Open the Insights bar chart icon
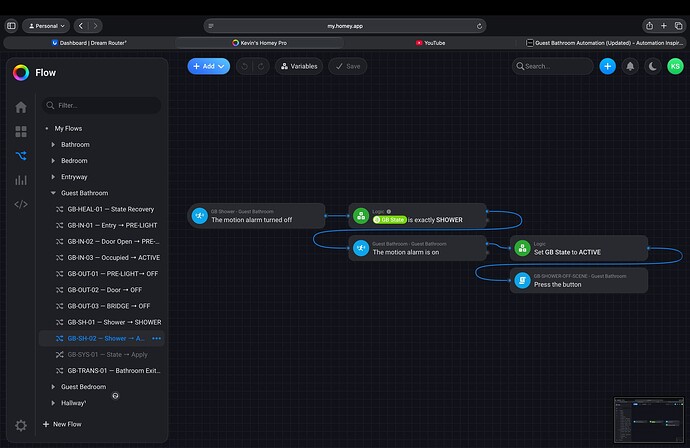Screen dimensions: 690x448 (x=21, y=180)
